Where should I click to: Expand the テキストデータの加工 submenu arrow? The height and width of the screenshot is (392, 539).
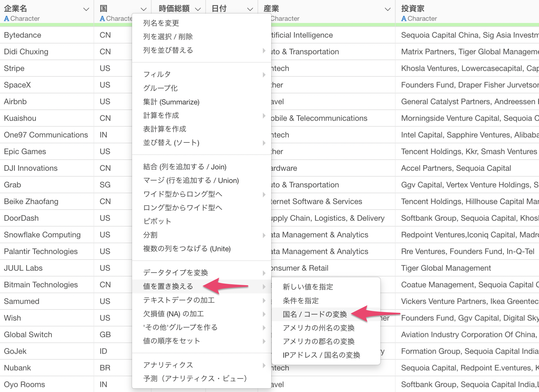(264, 300)
